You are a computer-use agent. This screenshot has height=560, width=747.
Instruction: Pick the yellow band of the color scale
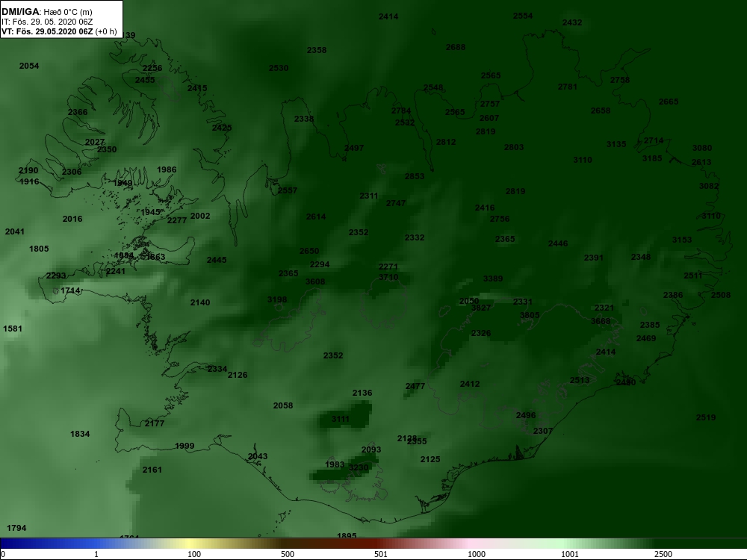188,544
